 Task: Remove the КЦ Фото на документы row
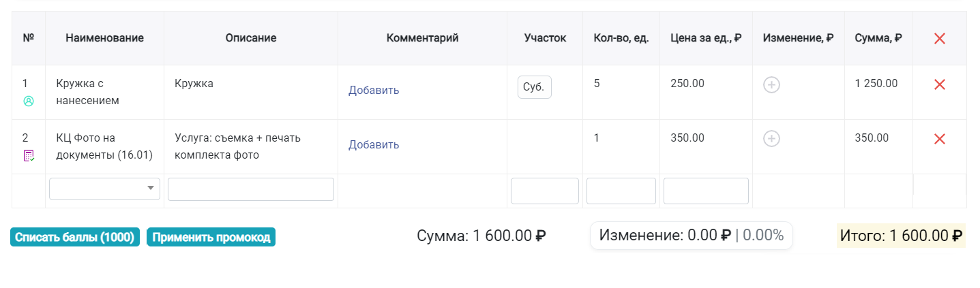939,139
